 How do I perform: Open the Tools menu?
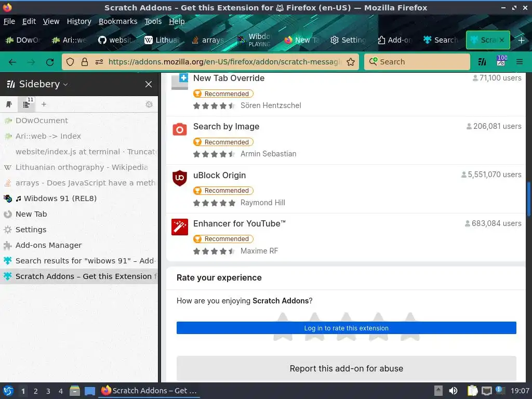pos(153,21)
